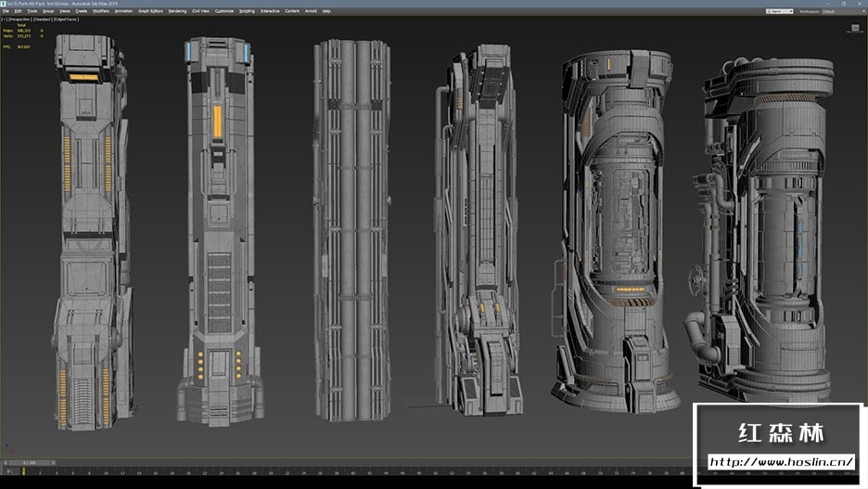Open the Customize menu
868x489 pixels.
(x=224, y=11)
